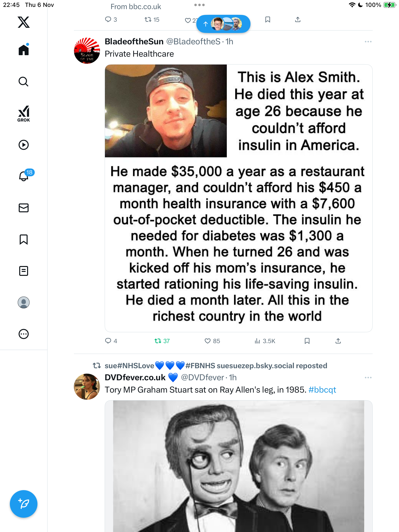Open the Search page
The width and height of the screenshot is (399, 532).
pos(24,82)
